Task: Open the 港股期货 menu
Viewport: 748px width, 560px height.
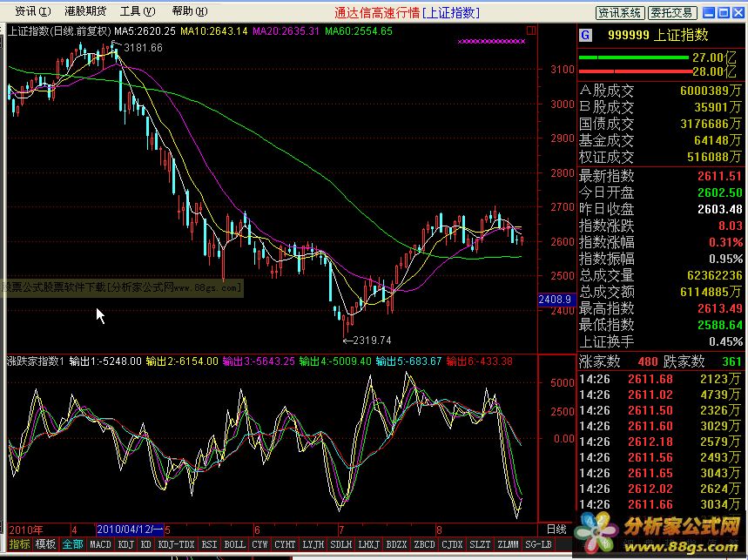Action: [x=85, y=11]
